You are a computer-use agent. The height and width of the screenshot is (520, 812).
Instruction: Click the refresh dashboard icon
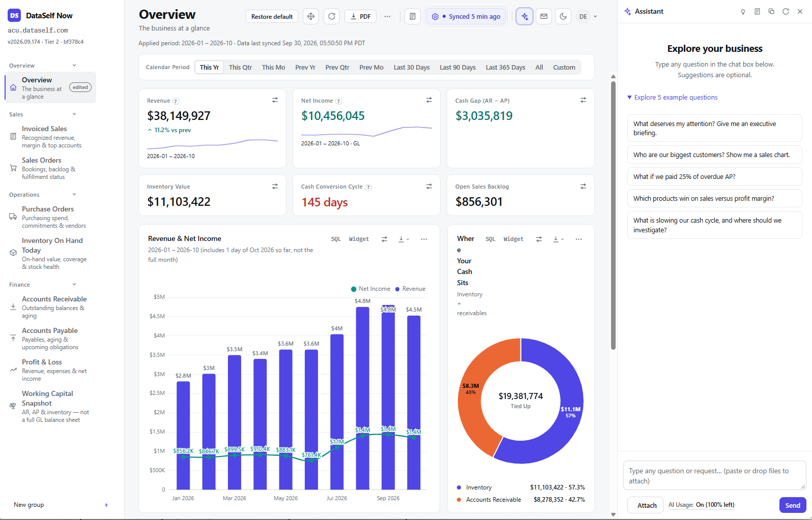(332, 16)
